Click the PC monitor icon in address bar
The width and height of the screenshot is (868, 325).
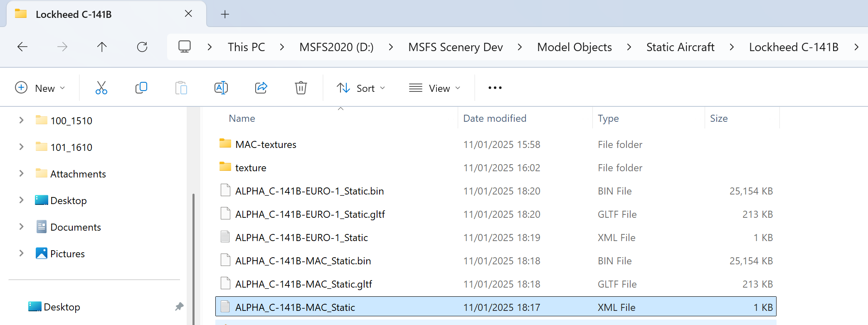[185, 47]
